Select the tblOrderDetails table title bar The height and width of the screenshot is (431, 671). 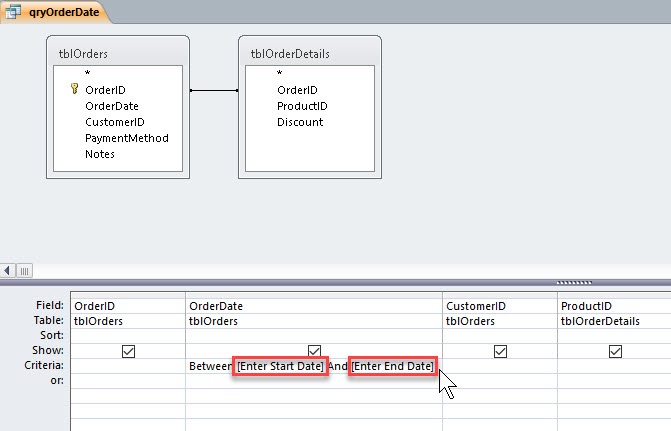[310, 53]
